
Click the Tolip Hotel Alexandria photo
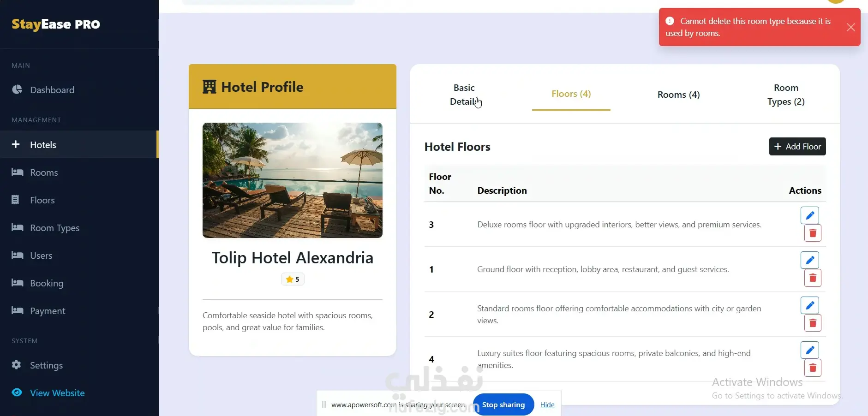[x=293, y=180]
